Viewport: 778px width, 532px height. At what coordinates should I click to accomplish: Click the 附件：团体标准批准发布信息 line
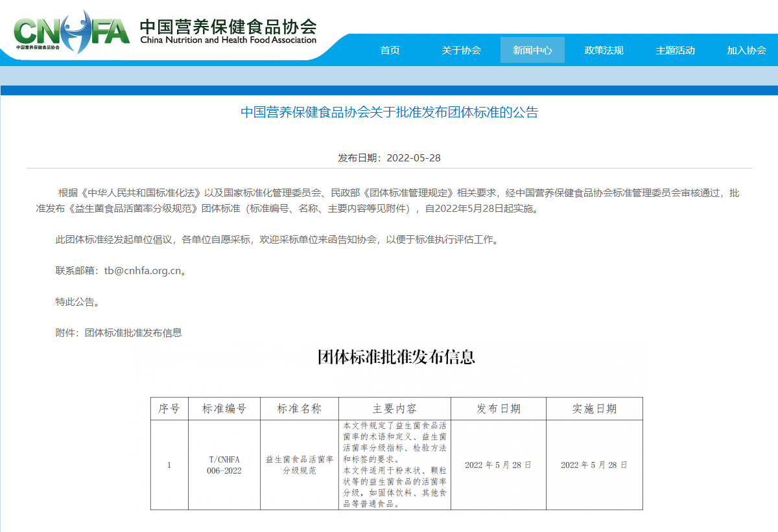click(x=119, y=332)
